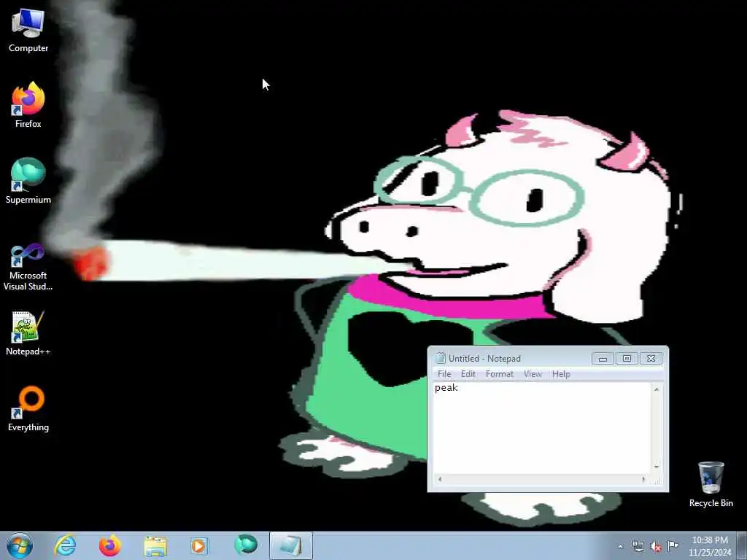The width and height of the screenshot is (747, 560).
Task: Select the Notepad++ desktop shortcut
Action: [28, 333]
